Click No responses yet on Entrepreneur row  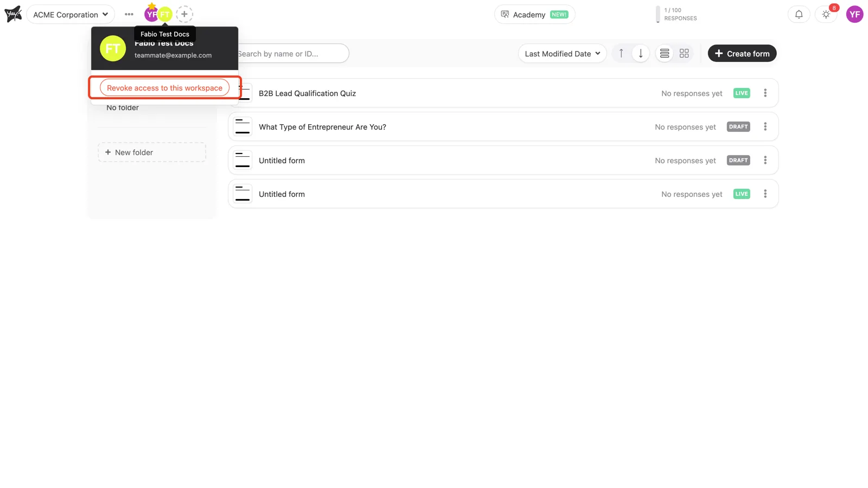[685, 127]
